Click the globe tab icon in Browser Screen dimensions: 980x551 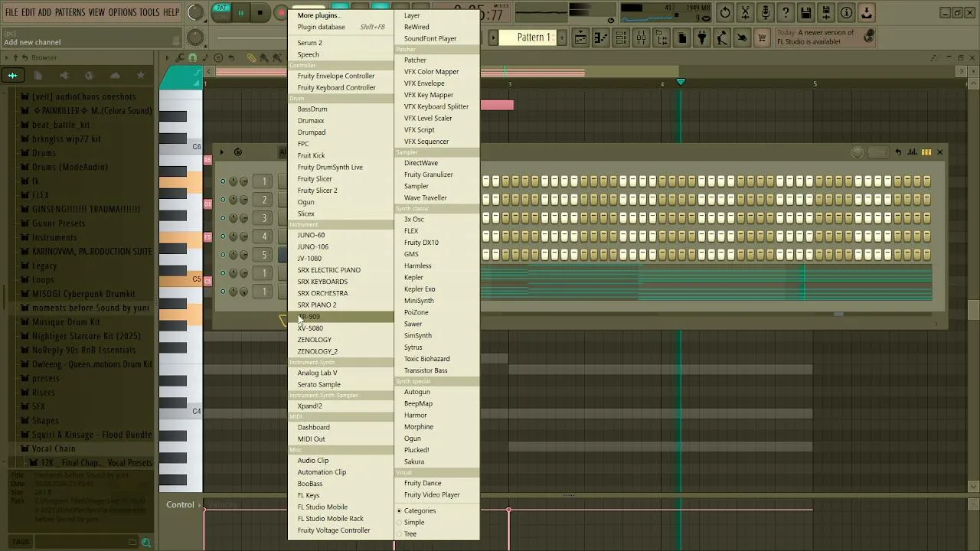pos(89,75)
